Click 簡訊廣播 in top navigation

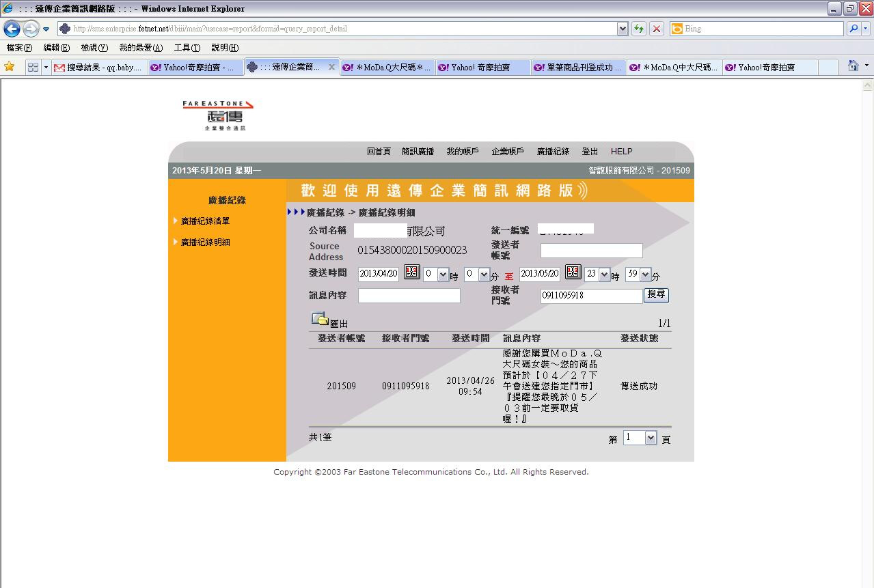[418, 152]
